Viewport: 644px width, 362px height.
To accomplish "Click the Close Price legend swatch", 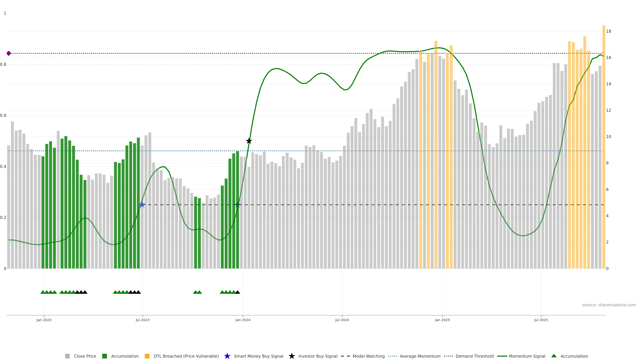I will tap(67, 356).
